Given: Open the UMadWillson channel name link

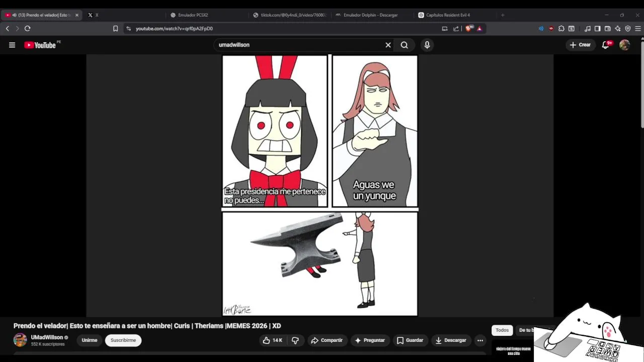Looking at the screenshot, I should 47,337.
